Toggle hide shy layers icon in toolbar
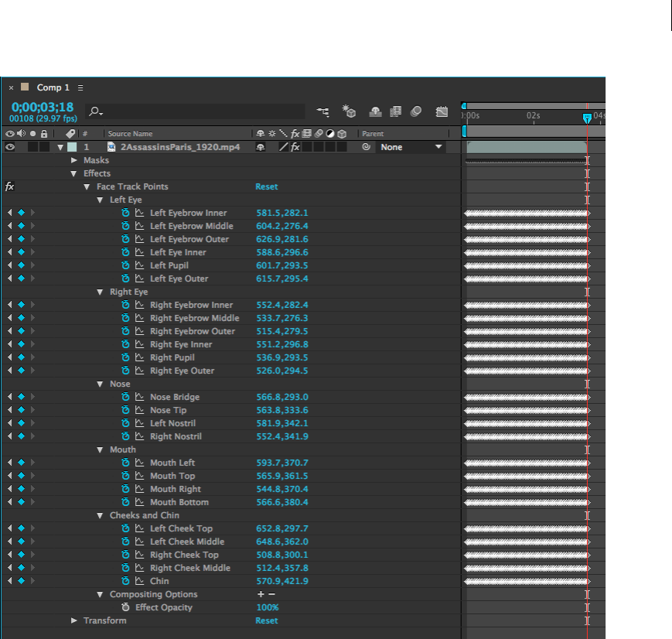The height and width of the screenshot is (639, 672). [x=375, y=111]
